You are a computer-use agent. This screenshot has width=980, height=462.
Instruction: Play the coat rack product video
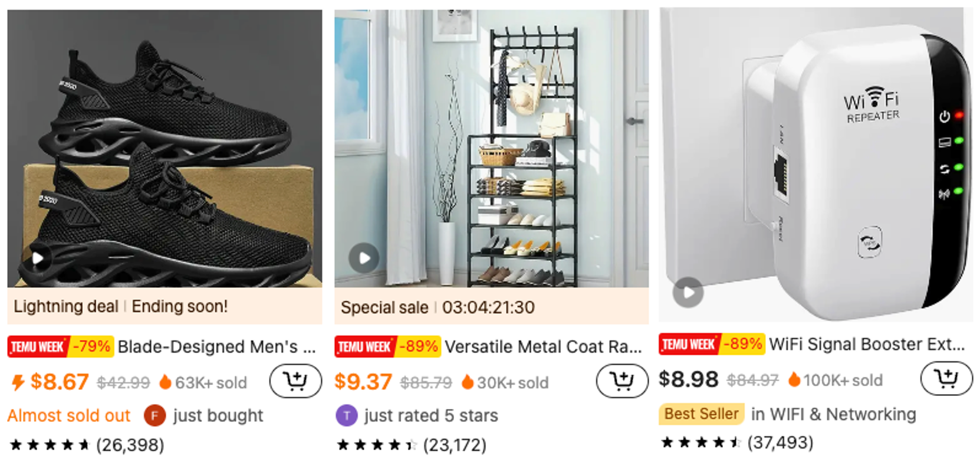364,258
